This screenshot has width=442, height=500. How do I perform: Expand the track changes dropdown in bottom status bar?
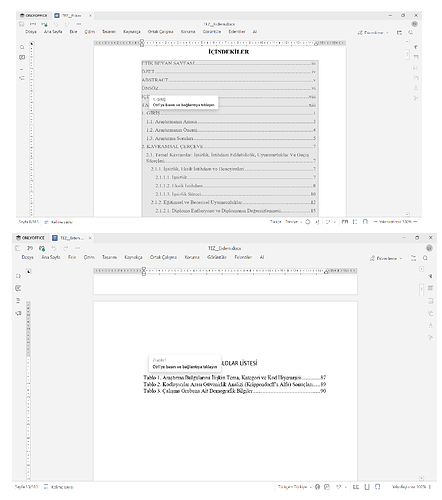click(x=345, y=487)
